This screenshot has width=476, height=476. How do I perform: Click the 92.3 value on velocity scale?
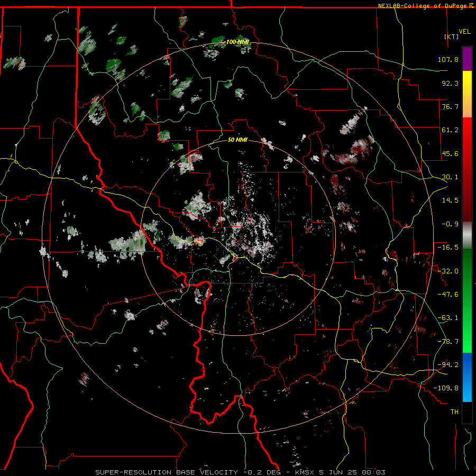click(x=450, y=83)
